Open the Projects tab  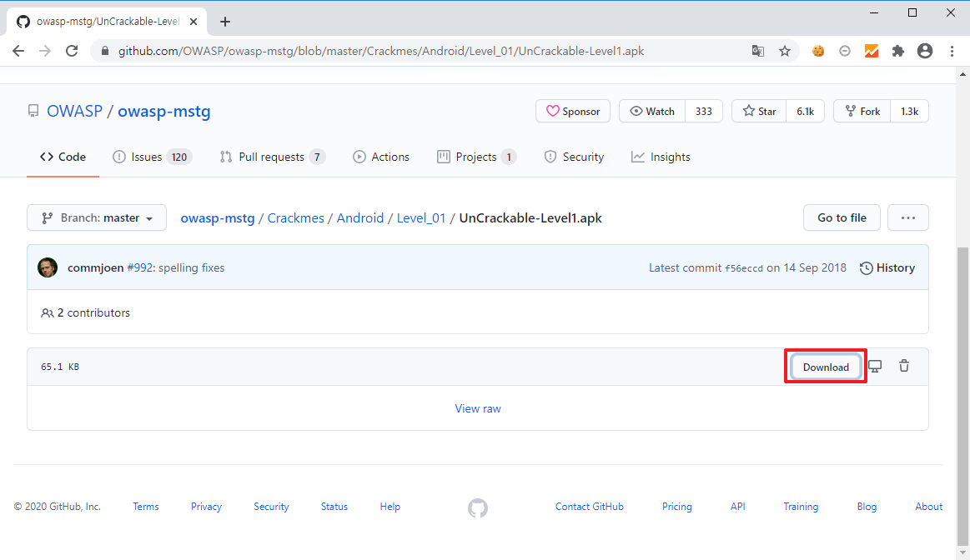tap(476, 157)
